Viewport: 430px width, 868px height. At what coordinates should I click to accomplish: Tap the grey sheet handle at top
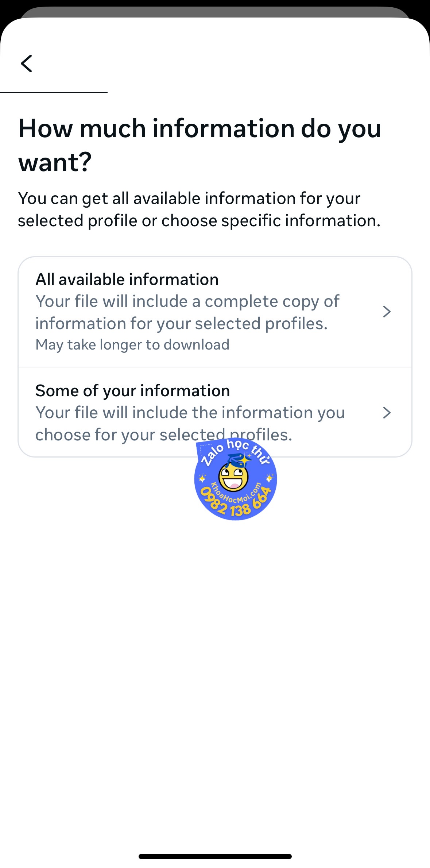tap(215, 12)
